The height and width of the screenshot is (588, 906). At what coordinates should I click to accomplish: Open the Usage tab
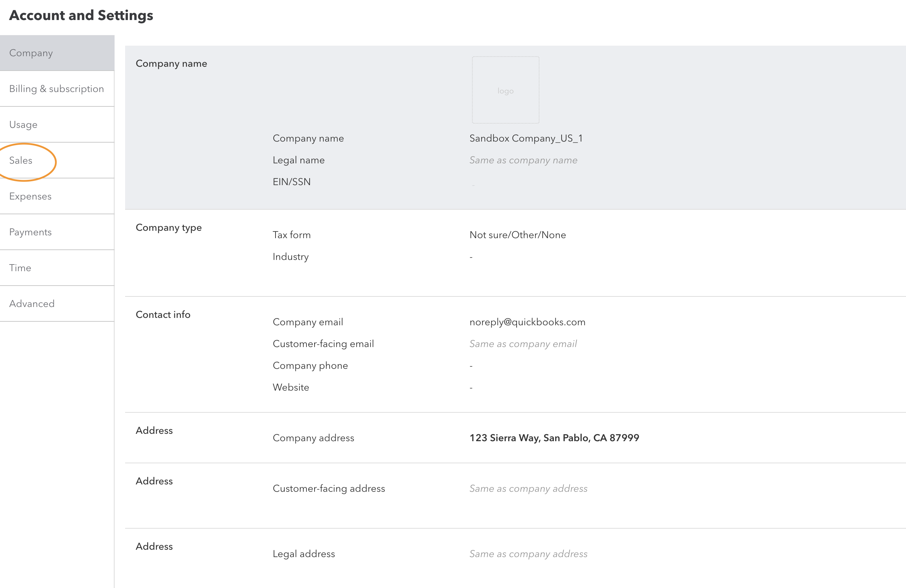click(23, 124)
